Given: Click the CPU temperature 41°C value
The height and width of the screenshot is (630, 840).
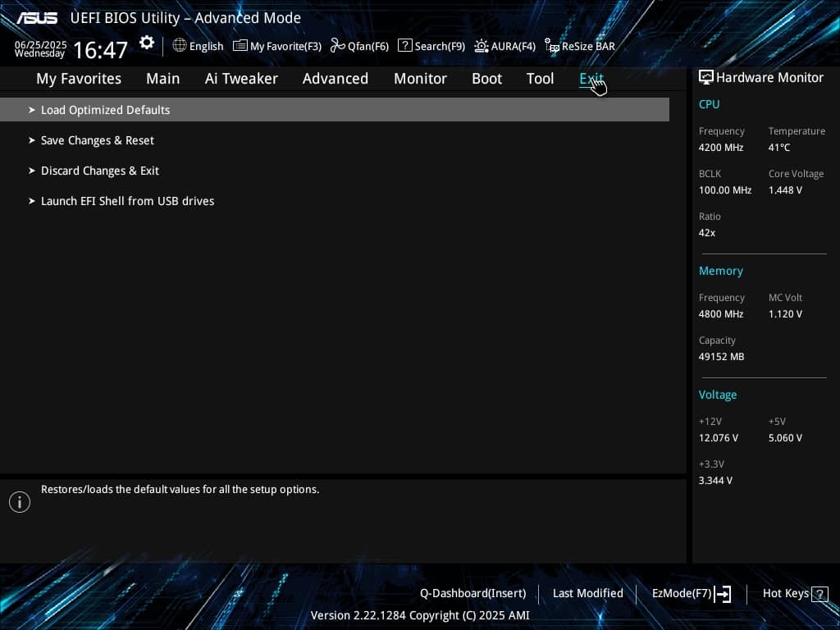Looking at the screenshot, I should pos(779,148).
